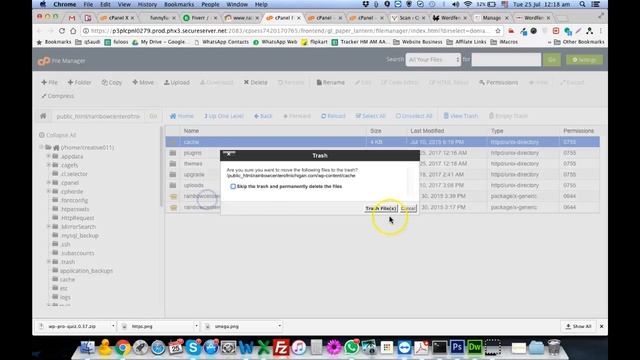This screenshot has width=640, height=360.
Task: Open Skype from the Dock
Action: [193, 347]
